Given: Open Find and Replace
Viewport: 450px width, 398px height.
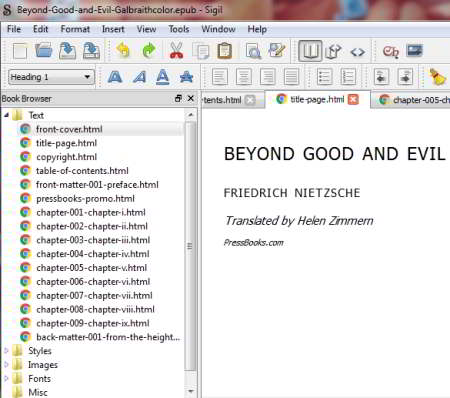Looking at the screenshot, I should pos(253,52).
